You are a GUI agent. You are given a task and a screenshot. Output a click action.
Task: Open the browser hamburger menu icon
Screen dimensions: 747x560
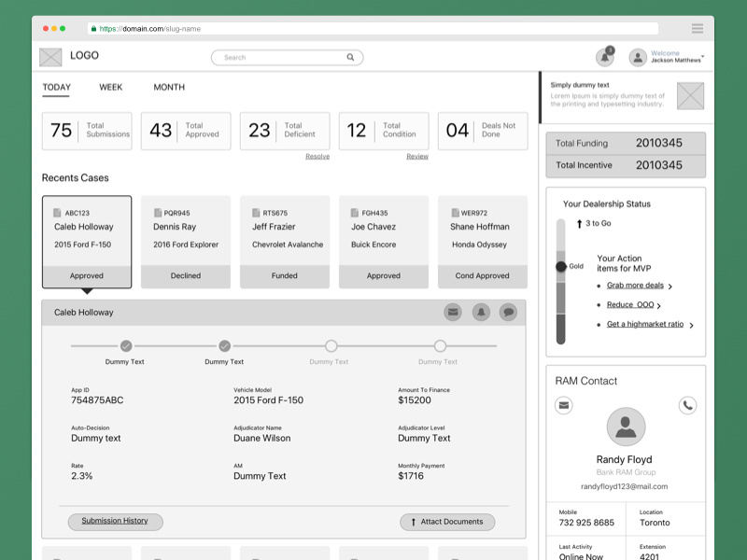698,29
